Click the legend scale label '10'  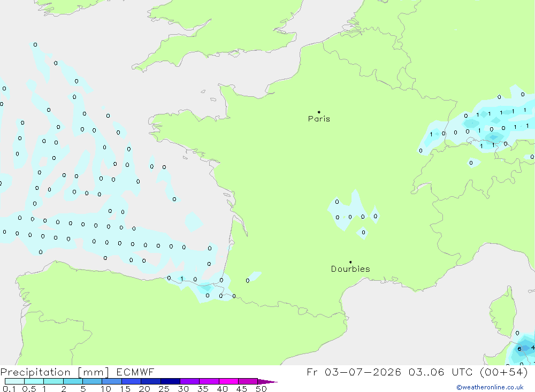106,389
